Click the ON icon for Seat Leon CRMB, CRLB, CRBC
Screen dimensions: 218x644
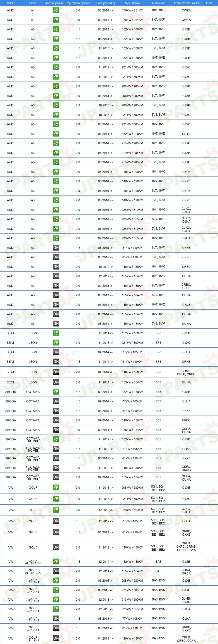(56, 372)
